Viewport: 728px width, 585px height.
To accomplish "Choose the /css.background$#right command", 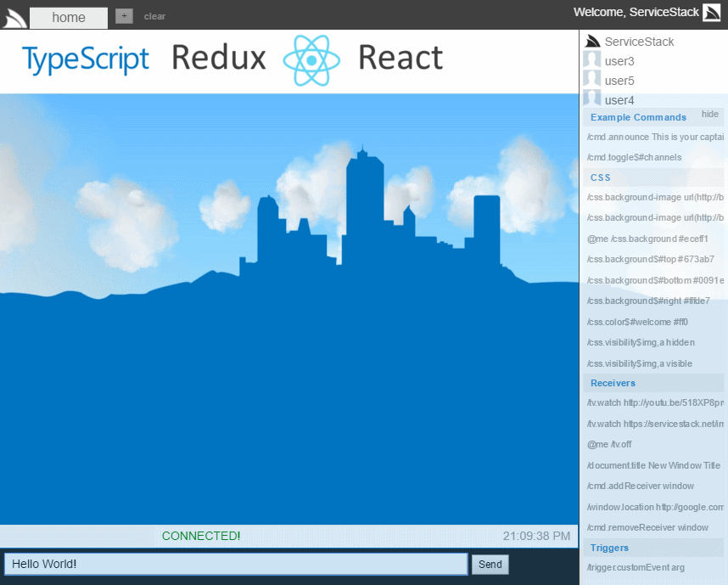I will (648, 301).
